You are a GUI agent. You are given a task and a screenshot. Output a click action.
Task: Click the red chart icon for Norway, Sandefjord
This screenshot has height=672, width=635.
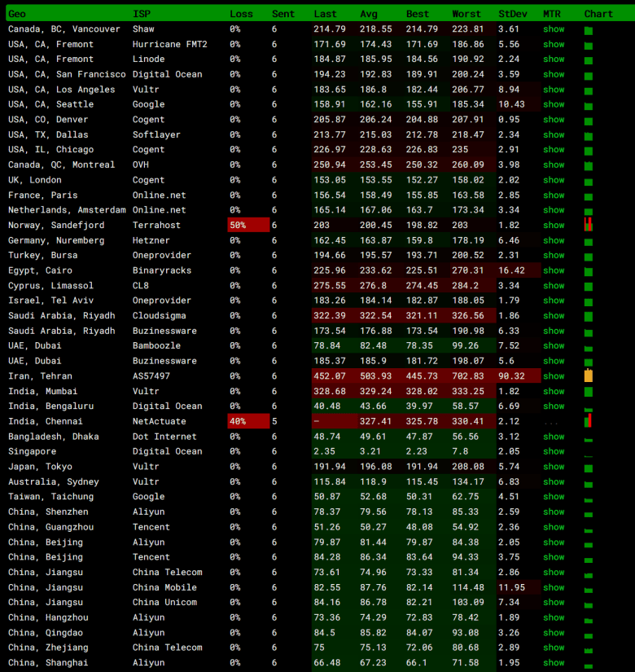click(588, 225)
